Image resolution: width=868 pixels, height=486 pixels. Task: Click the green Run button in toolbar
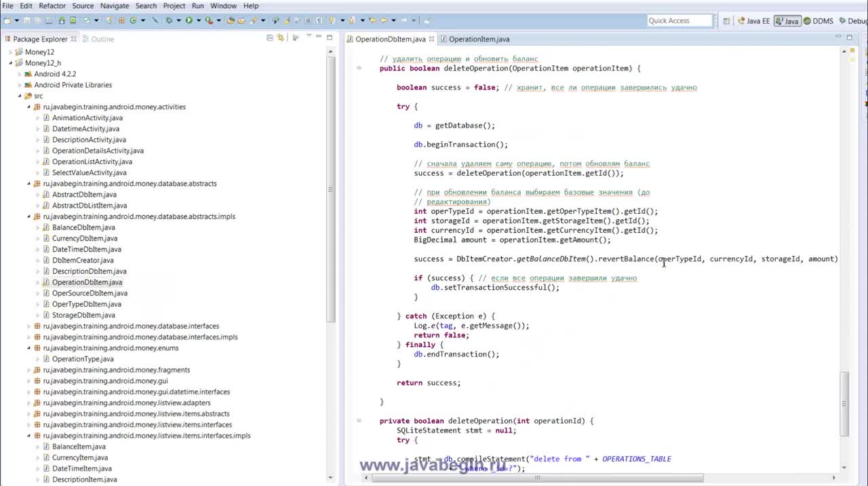click(189, 21)
